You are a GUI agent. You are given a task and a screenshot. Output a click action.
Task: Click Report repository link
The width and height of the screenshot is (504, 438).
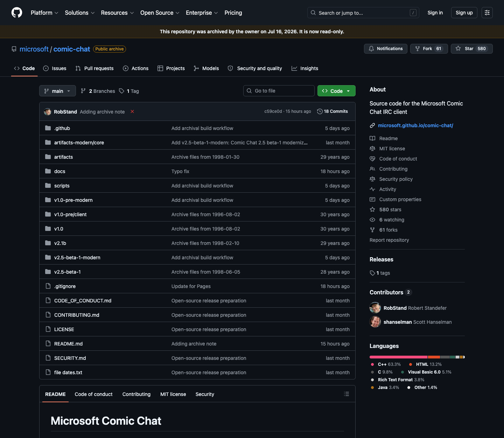coord(389,240)
